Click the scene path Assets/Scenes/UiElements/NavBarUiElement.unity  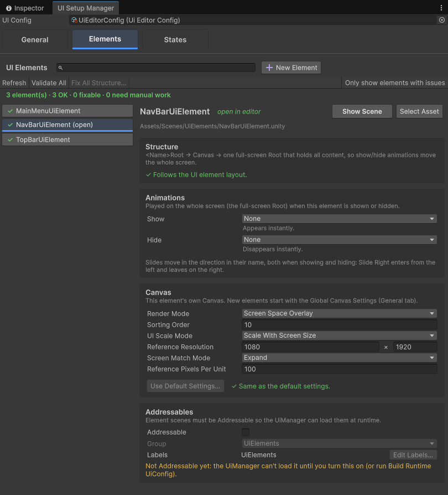click(212, 126)
